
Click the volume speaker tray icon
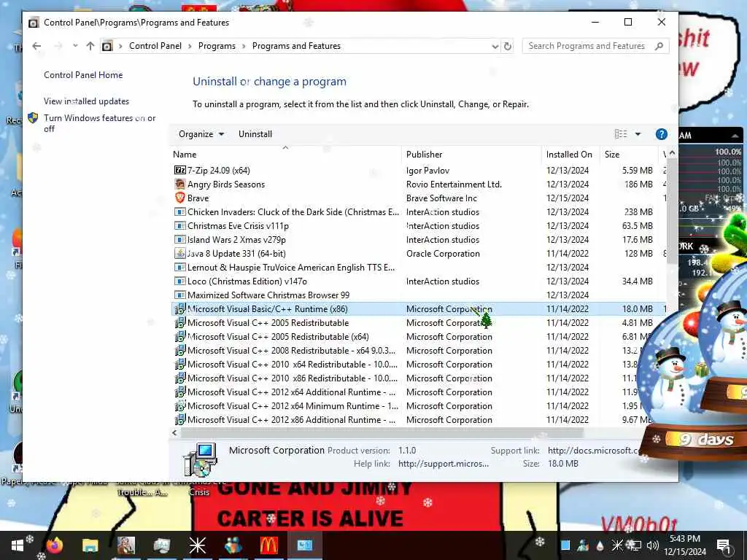click(653, 545)
